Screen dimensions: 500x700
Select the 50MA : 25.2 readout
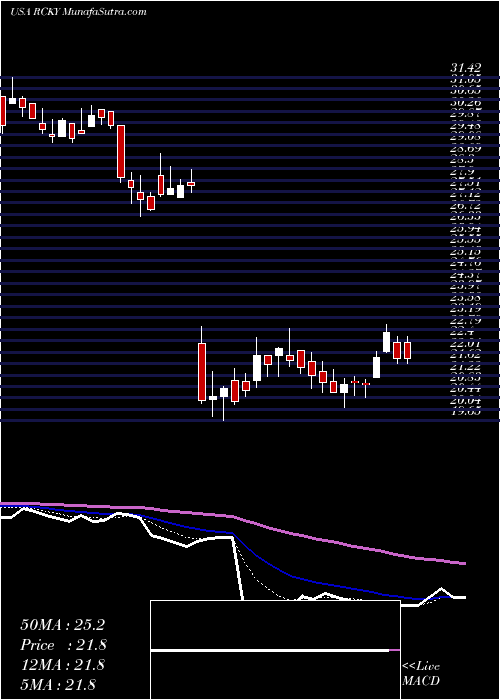coord(63,625)
